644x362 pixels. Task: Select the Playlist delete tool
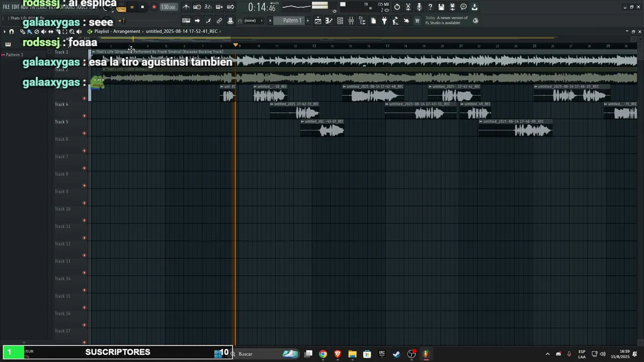click(36, 32)
